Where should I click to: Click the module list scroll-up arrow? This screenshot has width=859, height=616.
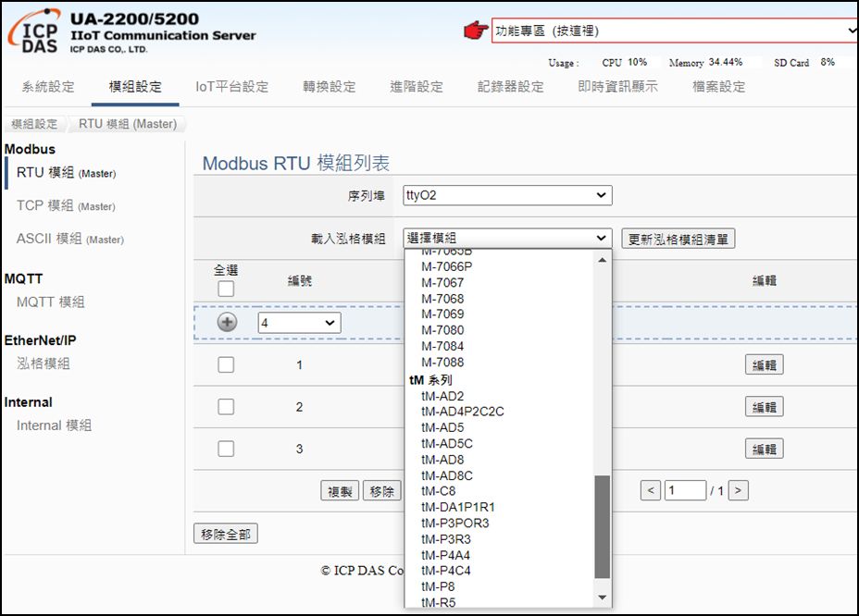pos(602,260)
